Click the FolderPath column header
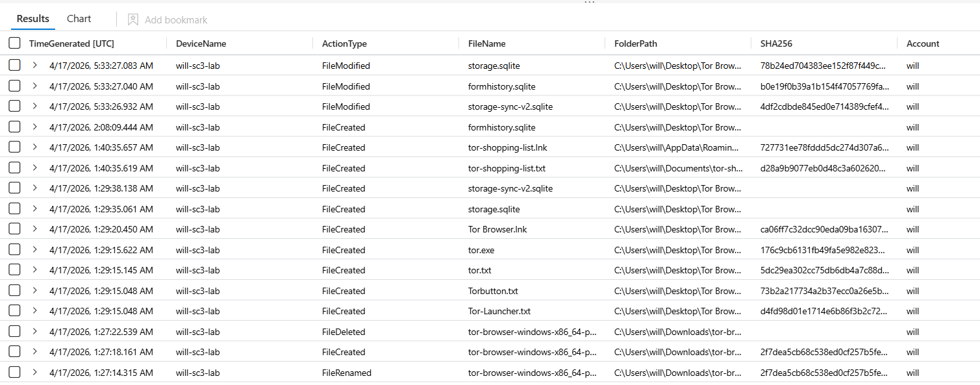Image resolution: width=980 pixels, height=385 pixels. coord(635,43)
